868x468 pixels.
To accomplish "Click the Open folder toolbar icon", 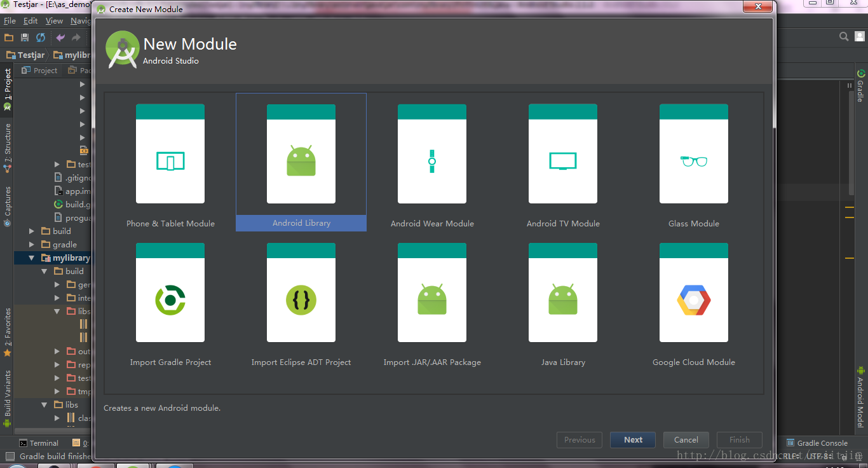I will (x=9, y=38).
